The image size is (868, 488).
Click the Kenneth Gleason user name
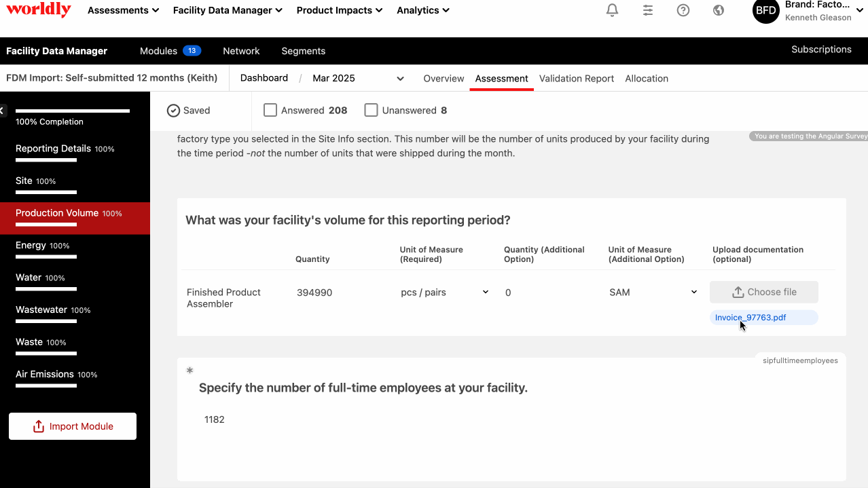click(x=818, y=18)
